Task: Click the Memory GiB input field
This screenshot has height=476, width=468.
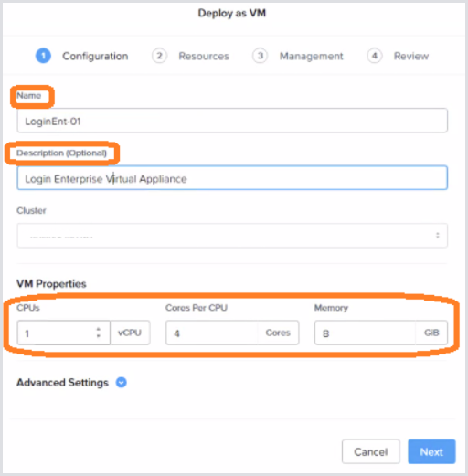Action: 365,333
